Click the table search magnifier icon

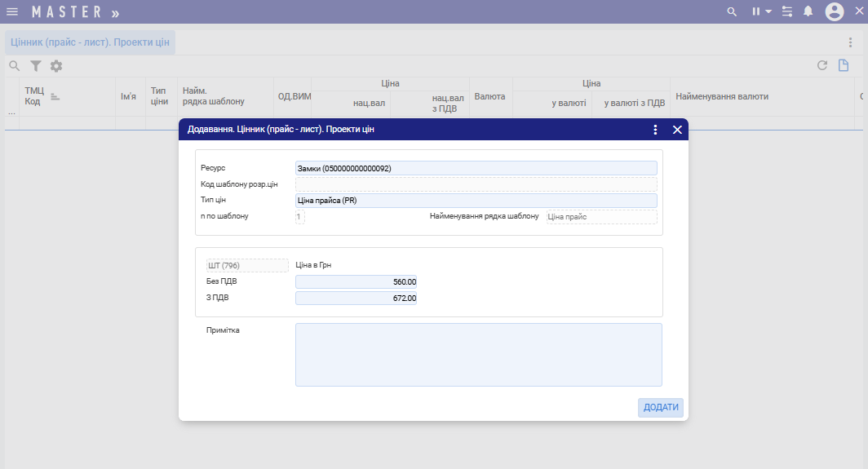point(14,66)
